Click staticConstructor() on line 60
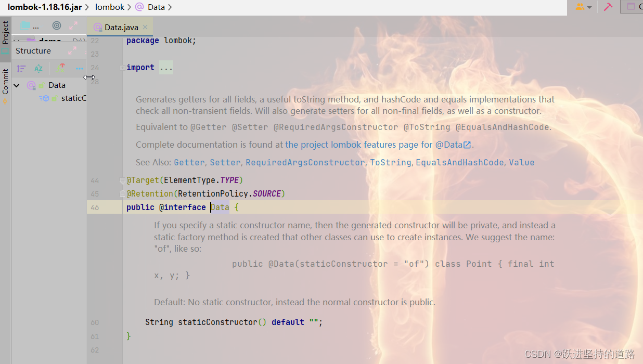Viewport: 643px width, 364px height. (222, 322)
